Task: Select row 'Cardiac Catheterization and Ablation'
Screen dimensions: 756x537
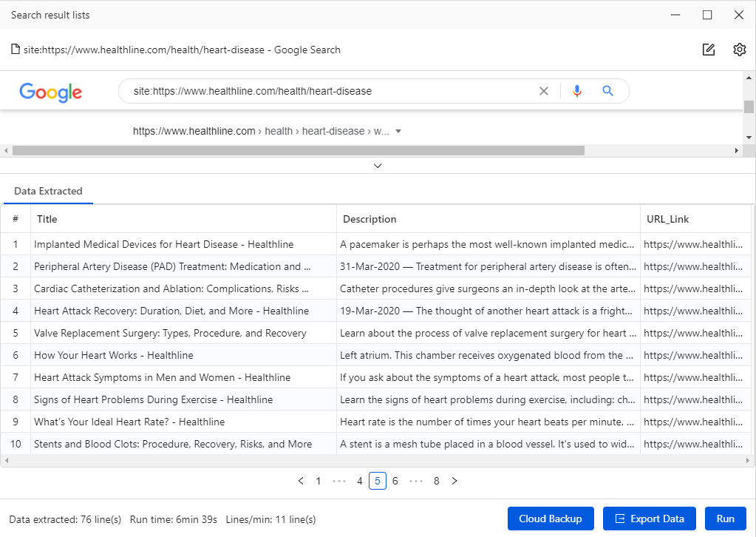Action: click(376, 288)
